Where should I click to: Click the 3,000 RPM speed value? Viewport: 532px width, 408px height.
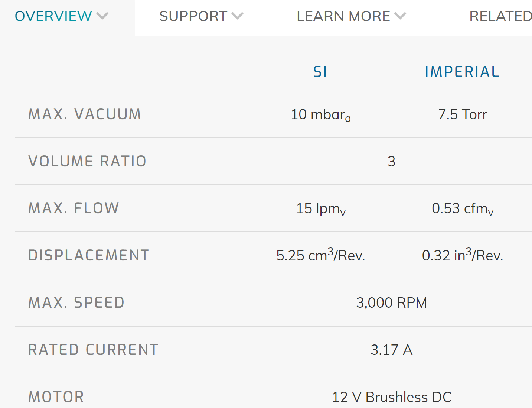pos(392,303)
